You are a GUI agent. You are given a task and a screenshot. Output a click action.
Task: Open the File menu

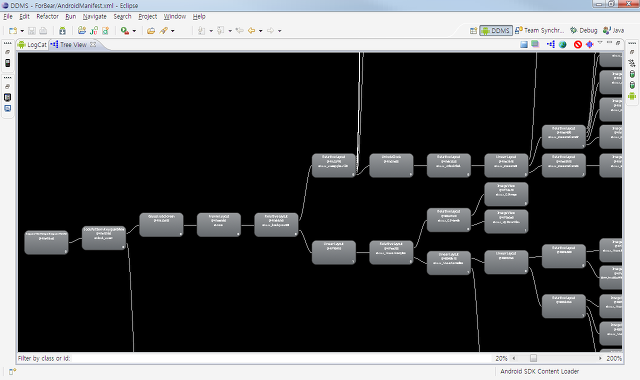[8, 17]
